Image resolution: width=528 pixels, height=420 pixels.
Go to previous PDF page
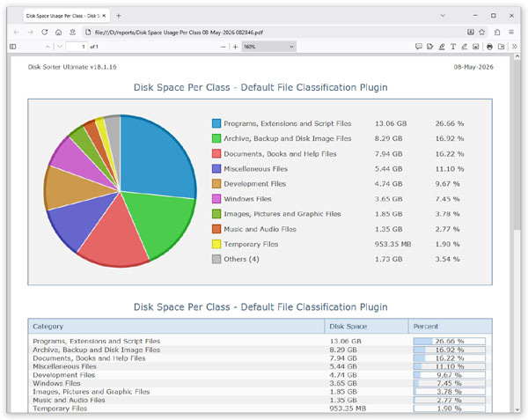[x=48, y=47]
